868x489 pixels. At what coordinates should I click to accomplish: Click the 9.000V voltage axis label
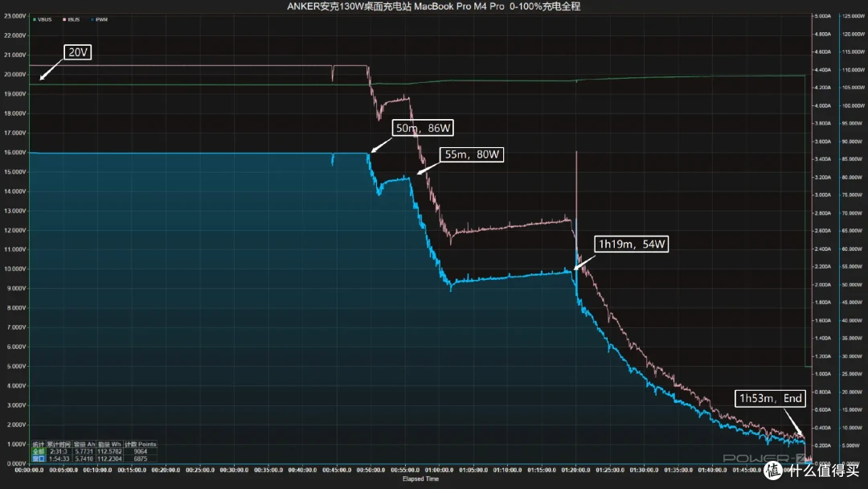(x=15, y=289)
